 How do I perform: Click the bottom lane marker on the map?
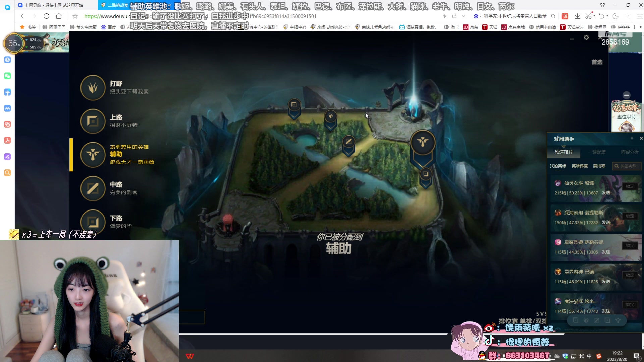click(x=426, y=178)
